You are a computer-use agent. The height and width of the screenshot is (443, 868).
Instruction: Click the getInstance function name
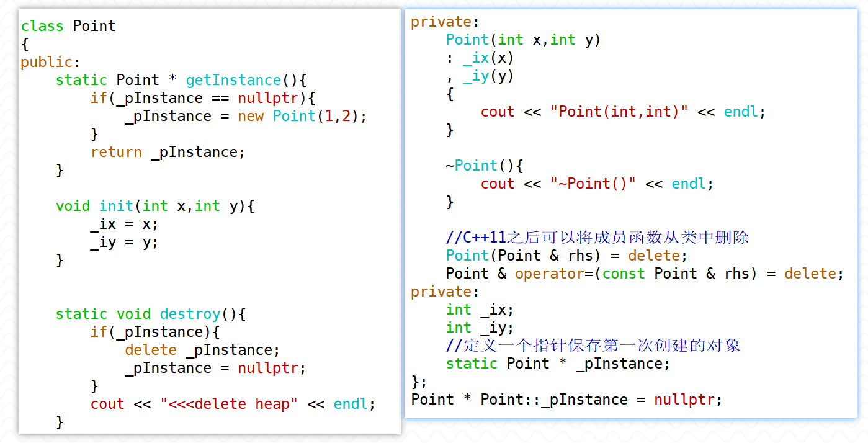[233, 80]
